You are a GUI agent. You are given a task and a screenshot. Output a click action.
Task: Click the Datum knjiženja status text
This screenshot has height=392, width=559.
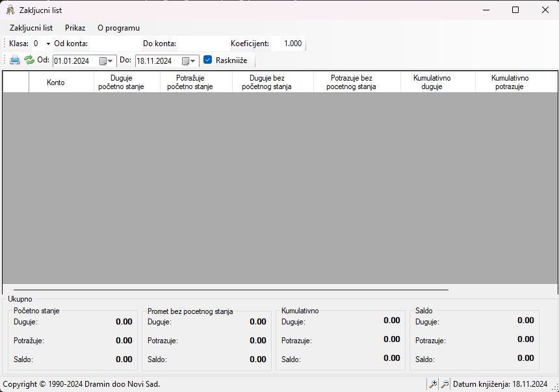coord(500,384)
